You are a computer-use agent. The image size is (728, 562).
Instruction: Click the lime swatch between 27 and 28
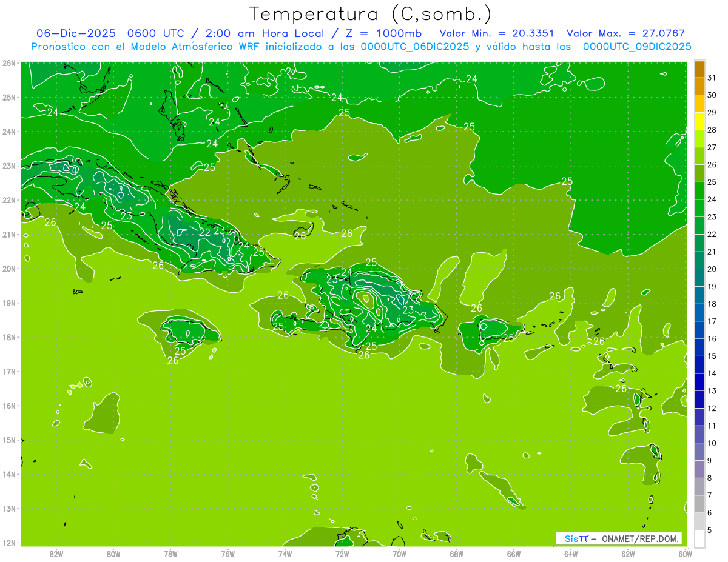tap(699, 139)
